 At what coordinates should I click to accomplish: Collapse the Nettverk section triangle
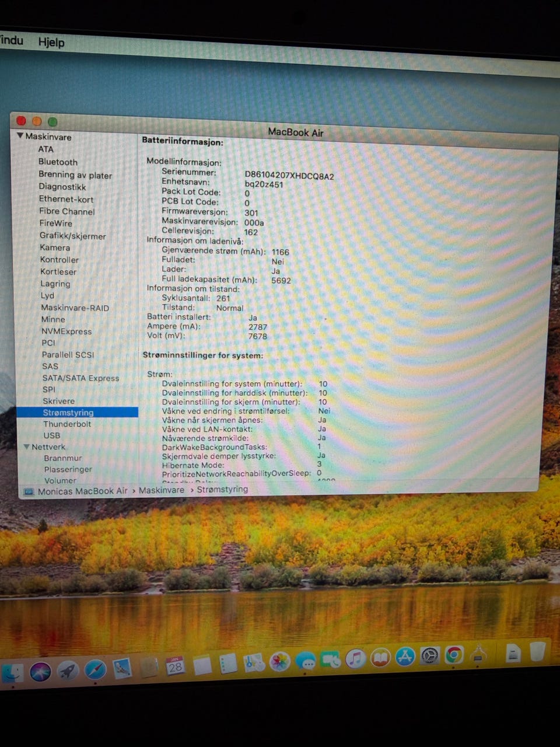coord(26,446)
